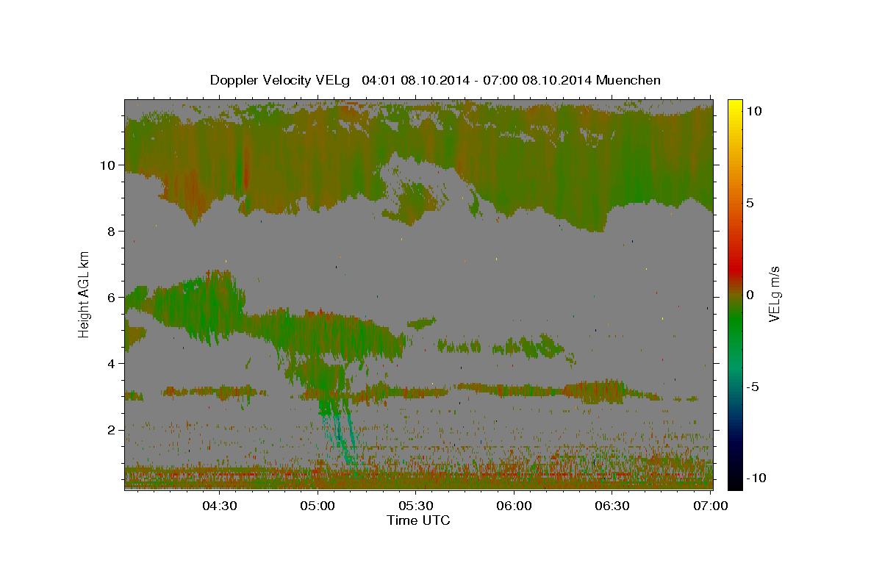Click the colorbar value '5'
Image resolution: width=882 pixels, height=588 pixels.
coord(751,203)
